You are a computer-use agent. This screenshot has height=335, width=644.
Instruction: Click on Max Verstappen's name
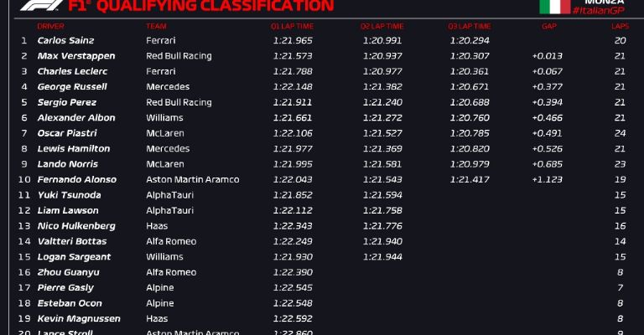[76, 56]
